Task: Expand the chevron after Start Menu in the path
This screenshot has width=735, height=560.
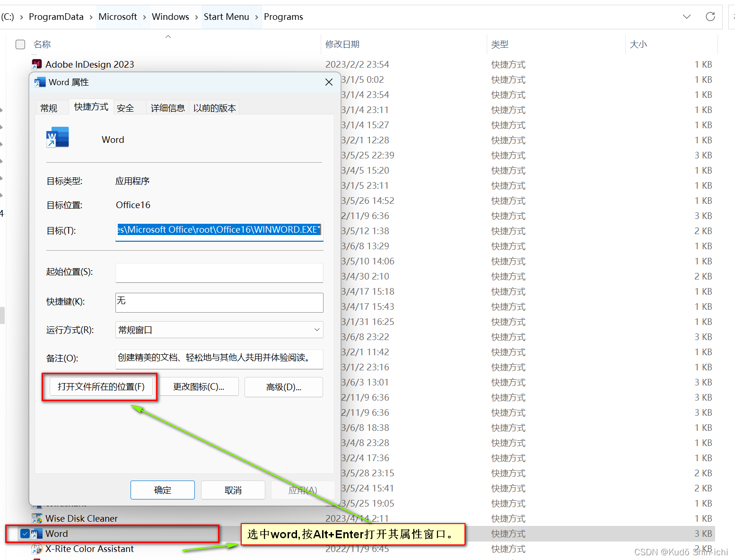Action: click(256, 17)
